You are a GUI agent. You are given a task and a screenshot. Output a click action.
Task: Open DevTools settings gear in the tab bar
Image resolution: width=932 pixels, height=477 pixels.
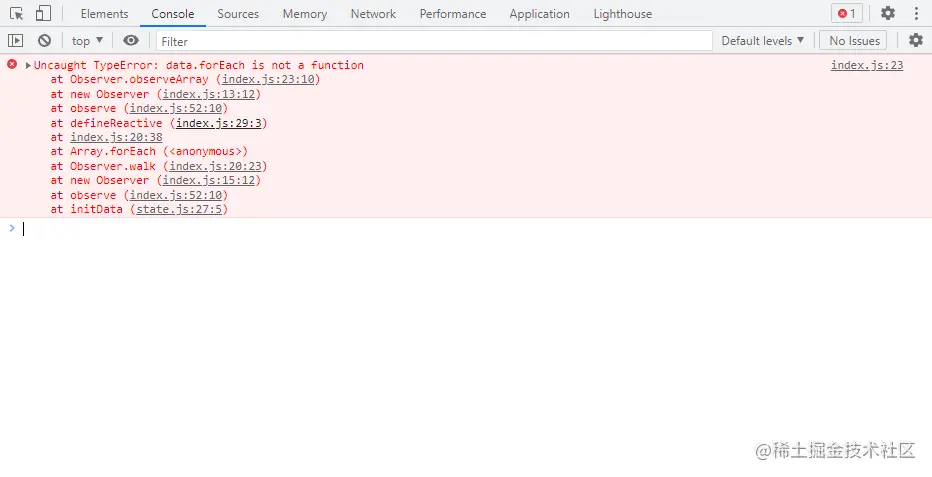point(887,13)
